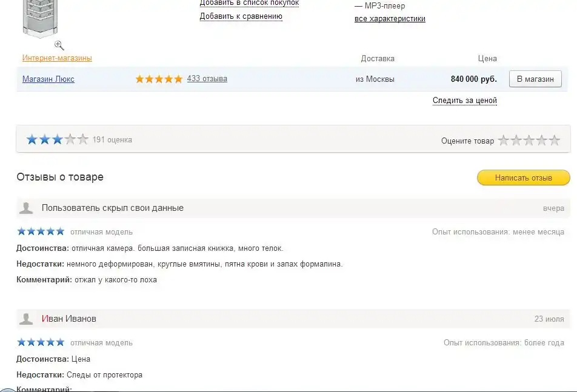Click the Иван Иванов username
Screen dimensions: 577x392
click(x=68, y=319)
